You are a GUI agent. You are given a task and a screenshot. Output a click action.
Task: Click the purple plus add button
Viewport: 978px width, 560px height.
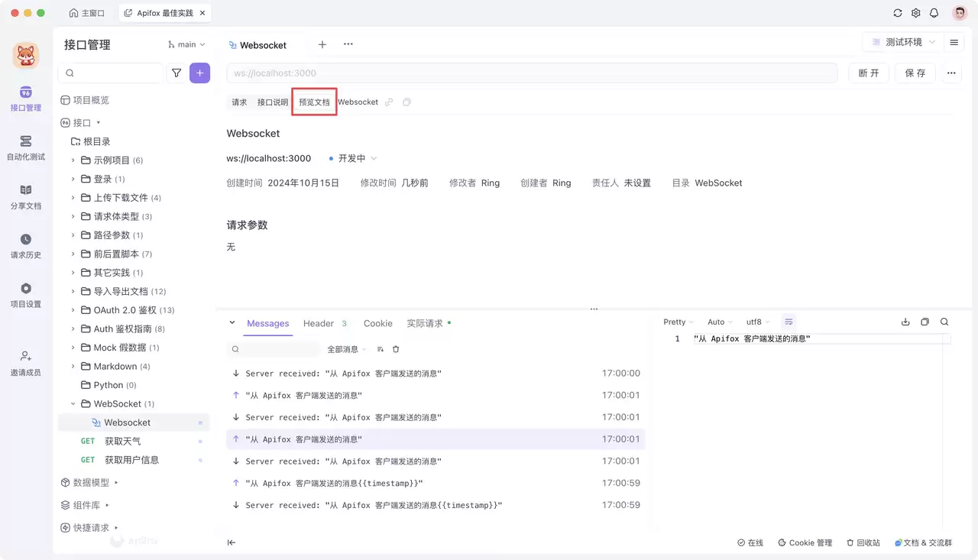tap(199, 73)
